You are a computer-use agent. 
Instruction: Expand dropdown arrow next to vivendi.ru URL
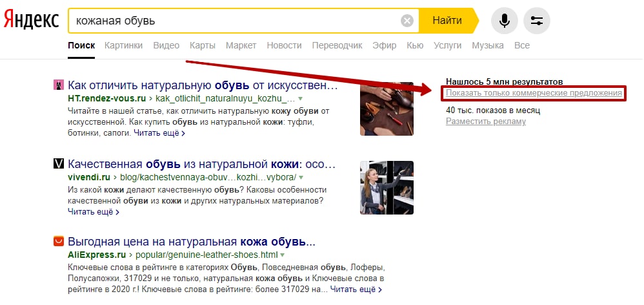(301, 178)
